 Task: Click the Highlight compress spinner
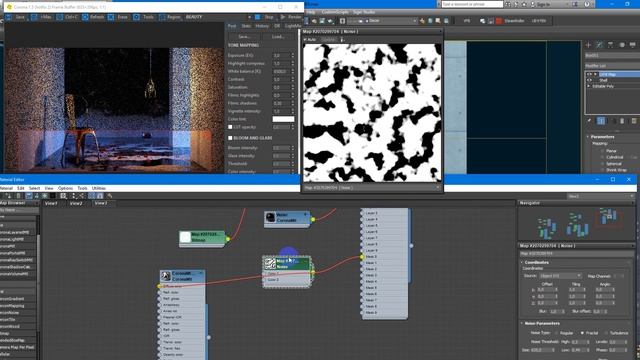point(292,64)
